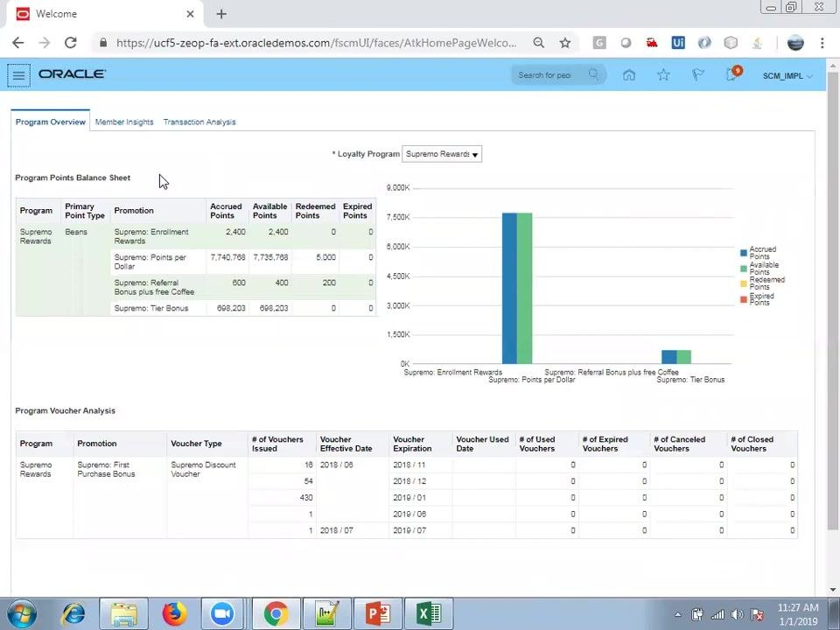Viewport: 840px width, 630px height.
Task: Switch to Member Insights tab
Action: pyautogui.click(x=124, y=122)
